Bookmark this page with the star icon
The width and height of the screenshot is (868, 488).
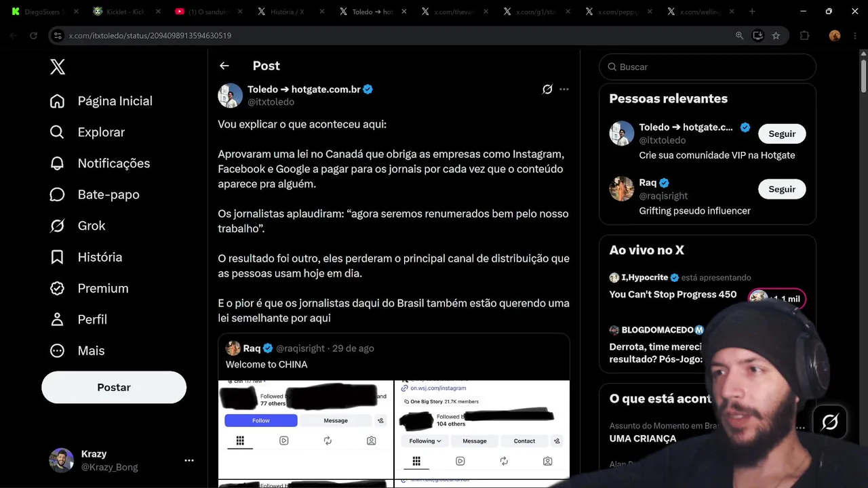point(776,36)
